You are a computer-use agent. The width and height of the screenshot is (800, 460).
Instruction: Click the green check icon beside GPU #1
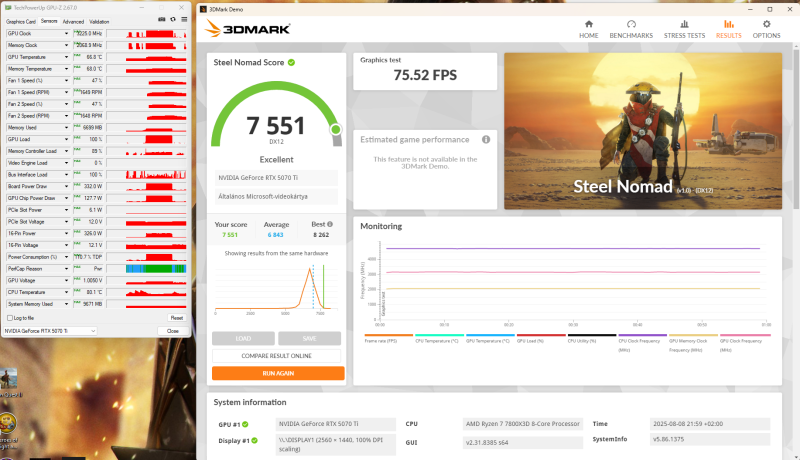(x=245, y=424)
